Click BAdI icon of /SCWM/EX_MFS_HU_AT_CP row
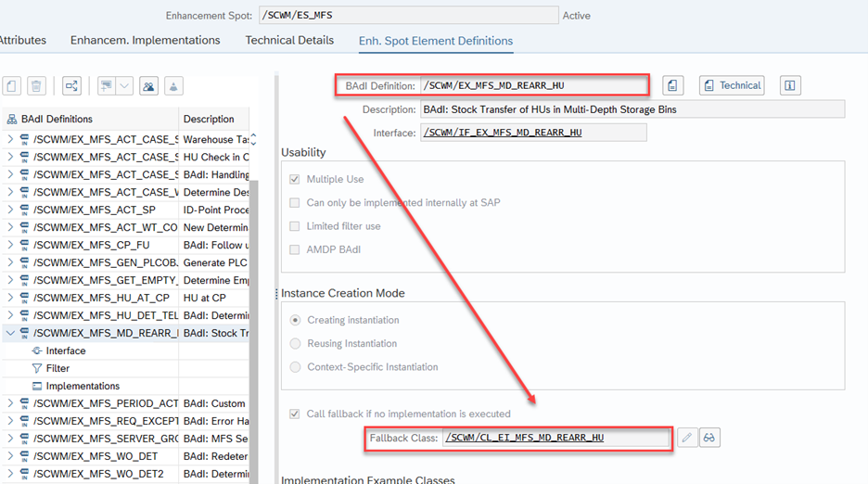 point(24,298)
